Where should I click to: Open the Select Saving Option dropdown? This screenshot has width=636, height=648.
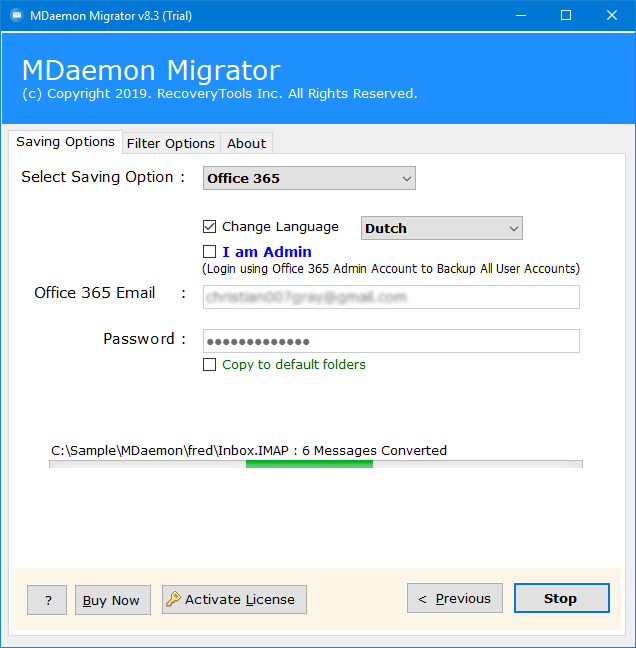click(309, 178)
